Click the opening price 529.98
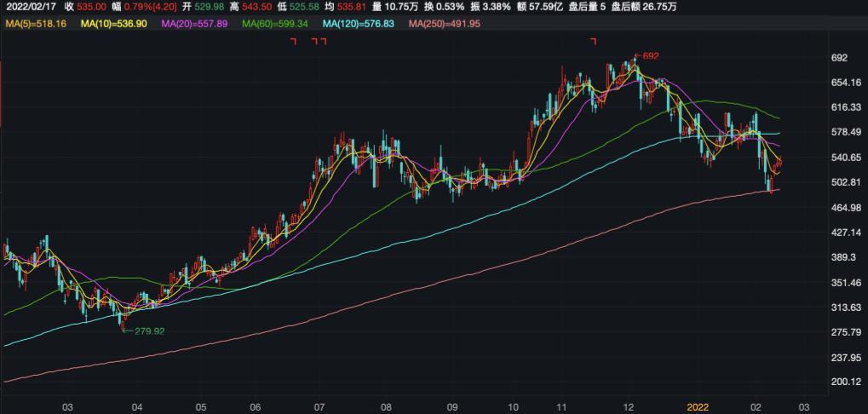 [x=208, y=7]
